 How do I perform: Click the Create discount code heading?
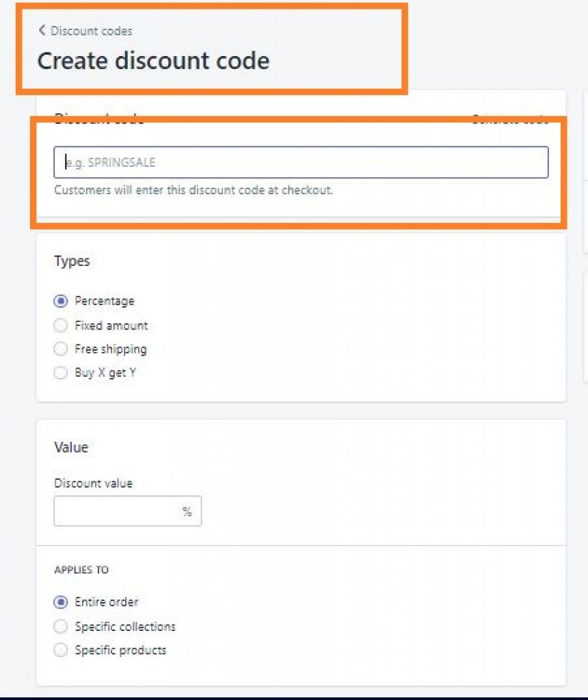pos(154,60)
